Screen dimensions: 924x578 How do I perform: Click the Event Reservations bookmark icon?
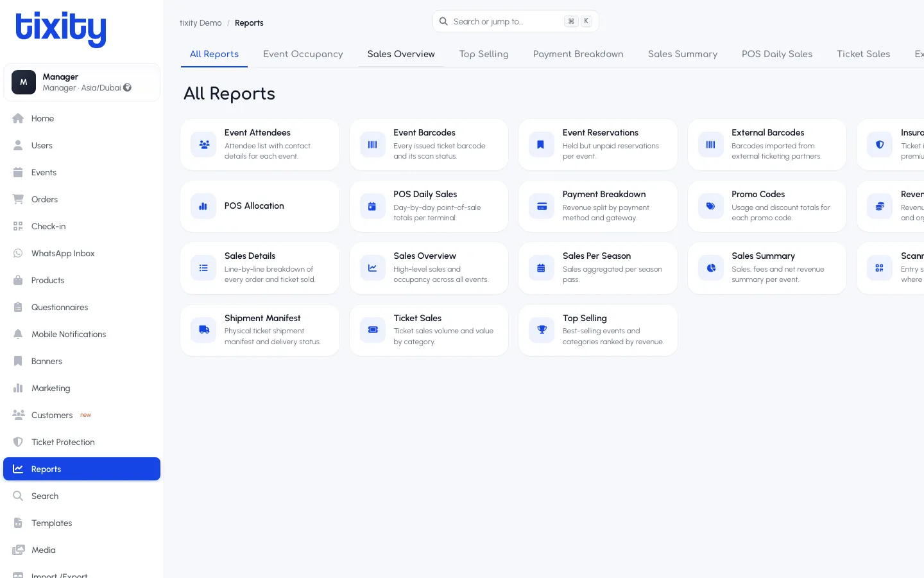(x=542, y=144)
